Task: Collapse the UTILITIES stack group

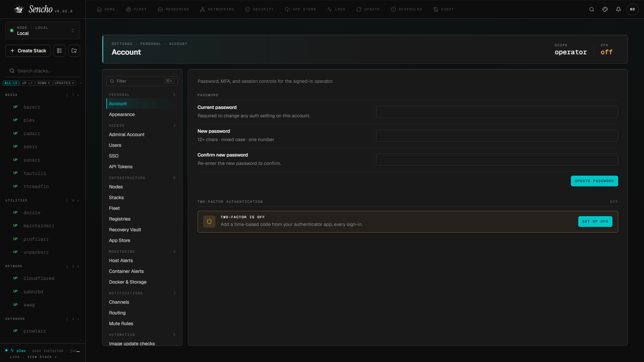Action: (78, 201)
